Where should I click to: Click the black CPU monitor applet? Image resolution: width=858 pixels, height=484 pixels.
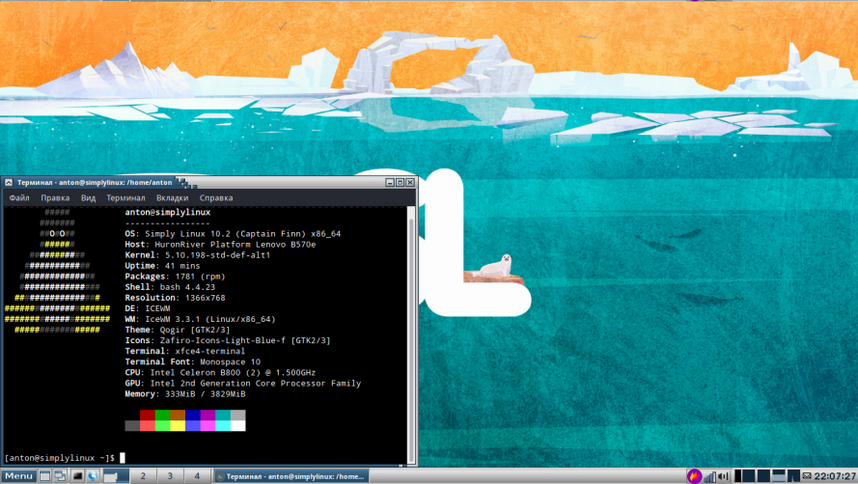point(738,476)
